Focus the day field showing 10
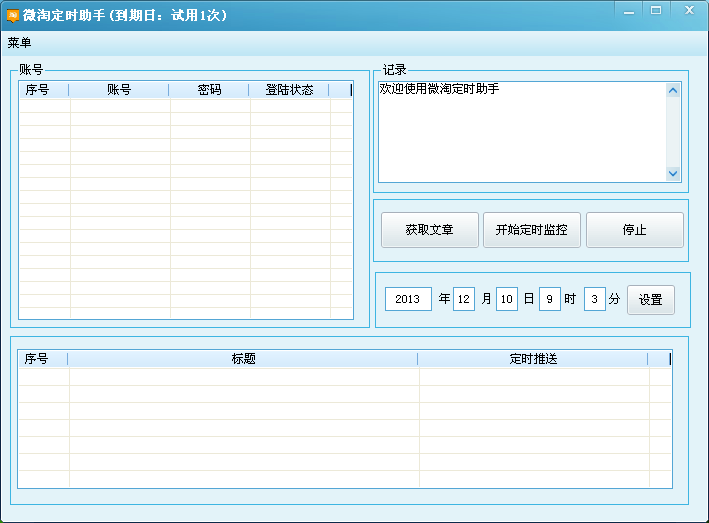Image resolution: width=709 pixels, height=523 pixels. (507, 299)
